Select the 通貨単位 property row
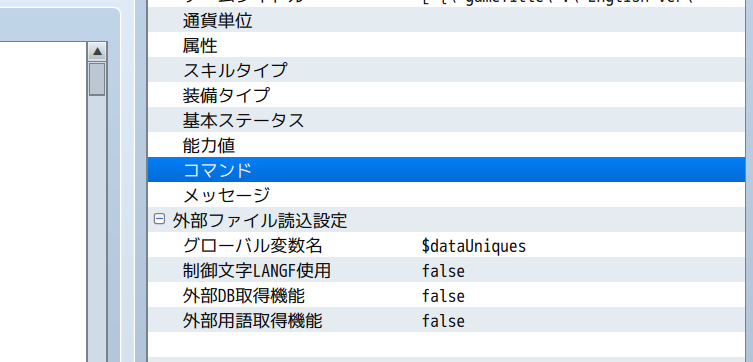The image size is (753, 362). point(447,20)
